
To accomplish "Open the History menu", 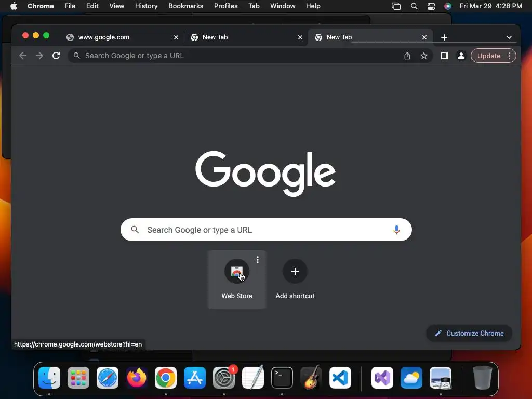I will 146,6.
